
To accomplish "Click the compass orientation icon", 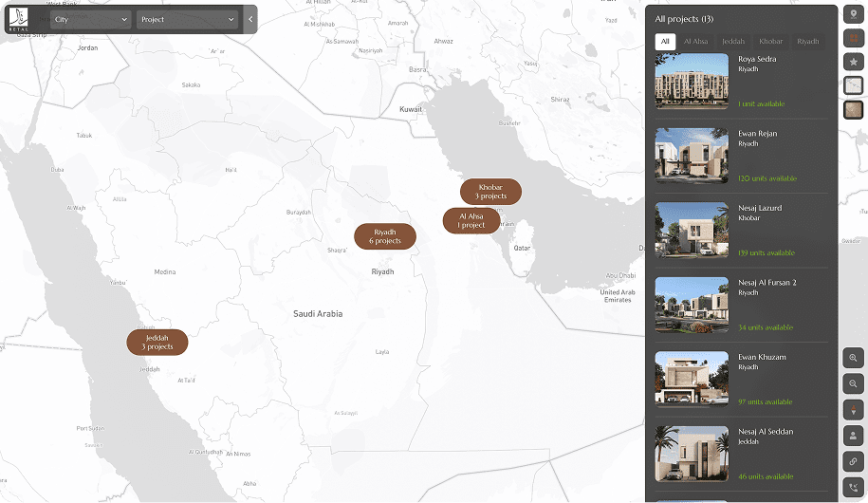I will click(x=854, y=410).
